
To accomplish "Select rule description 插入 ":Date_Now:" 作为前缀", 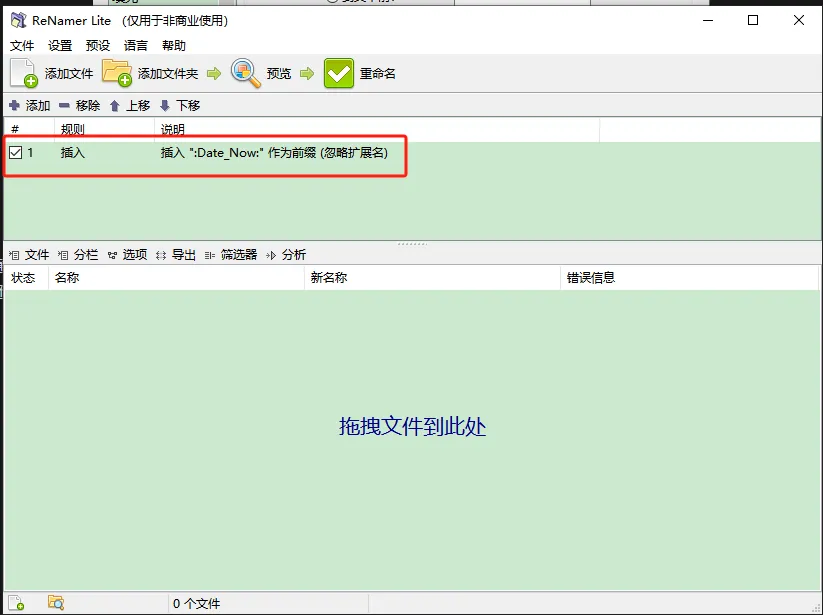I will pyautogui.click(x=275, y=153).
